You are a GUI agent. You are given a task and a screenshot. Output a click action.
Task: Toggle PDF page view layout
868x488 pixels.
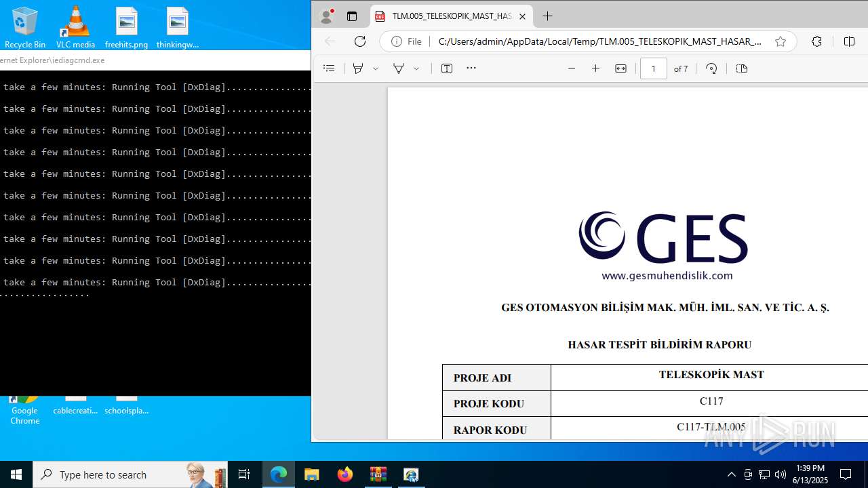(x=742, y=68)
